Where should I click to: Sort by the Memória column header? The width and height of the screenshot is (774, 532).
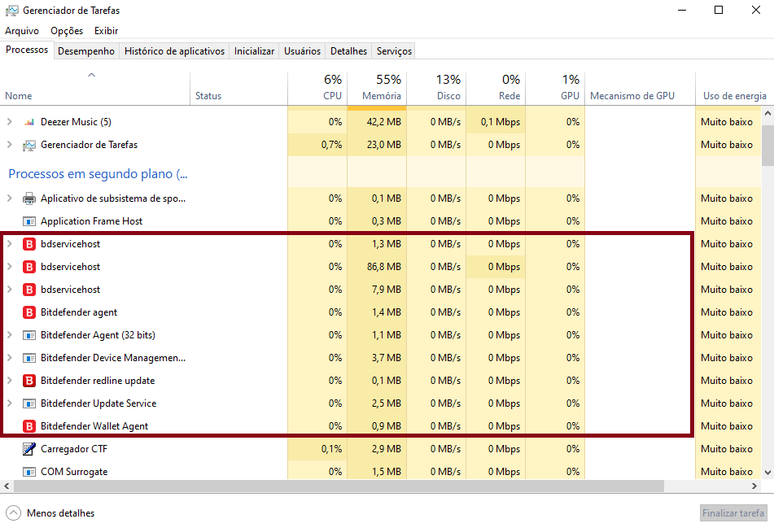(377, 89)
